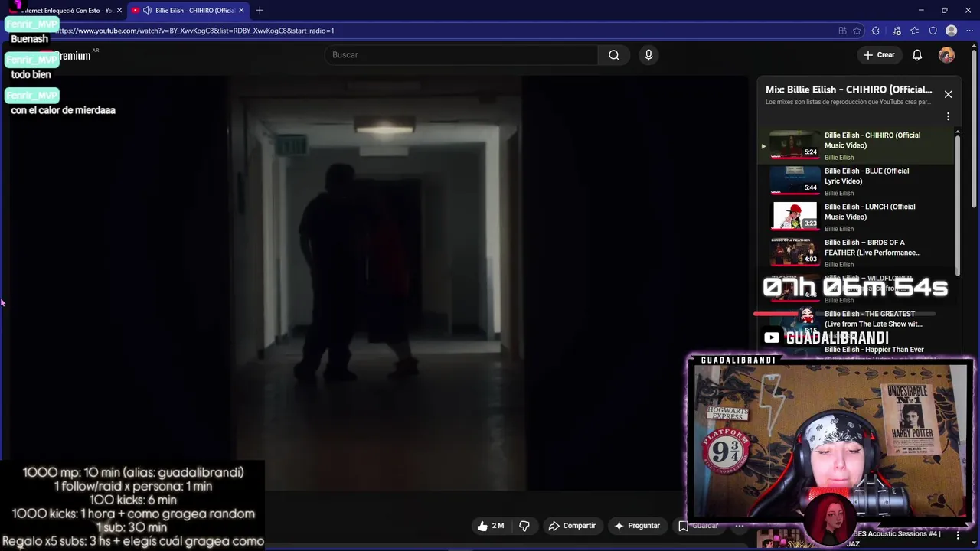This screenshot has height=551, width=980.
Task: Open browser extensions puzzle icon
Action: (876, 31)
